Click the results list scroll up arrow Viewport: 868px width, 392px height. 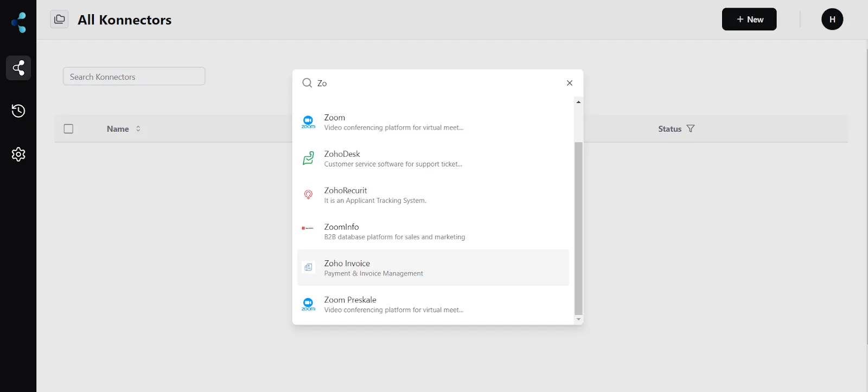(x=578, y=102)
